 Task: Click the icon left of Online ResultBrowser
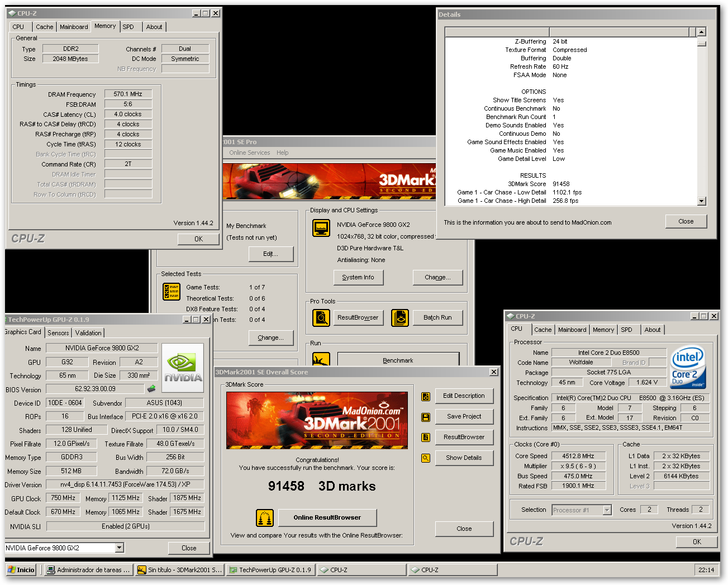pyautogui.click(x=265, y=518)
